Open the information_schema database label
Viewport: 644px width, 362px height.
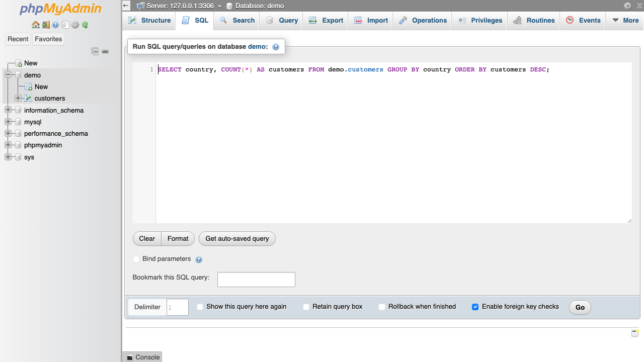[x=54, y=110]
